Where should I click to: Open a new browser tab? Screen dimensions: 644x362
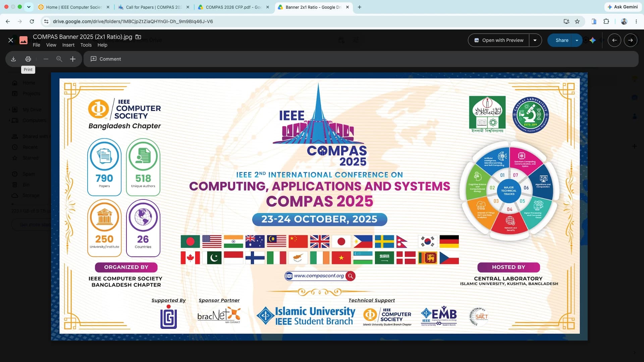point(360,7)
